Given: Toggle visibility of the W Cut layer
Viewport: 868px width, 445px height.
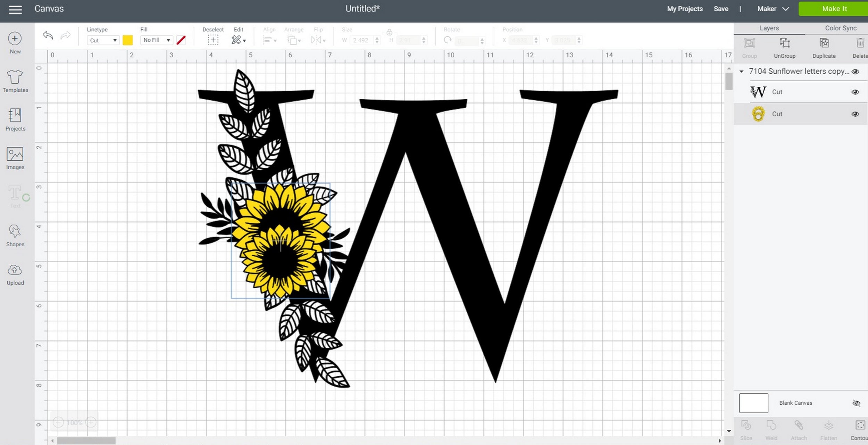Looking at the screenshot, I should point(856,92).
